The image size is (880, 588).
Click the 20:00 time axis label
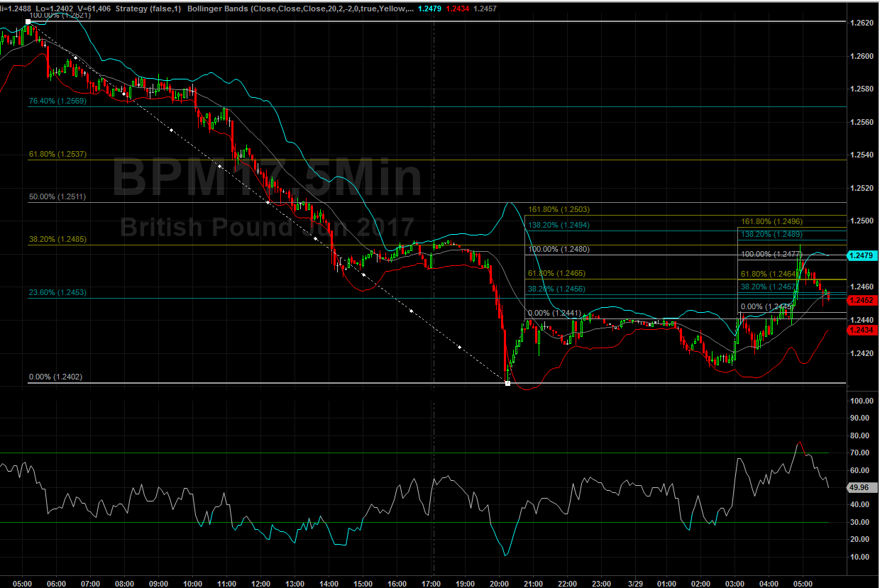499,583
